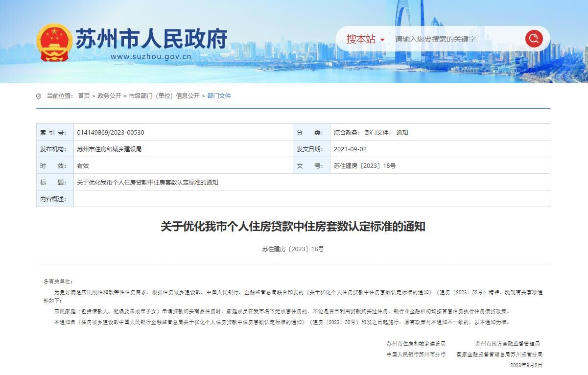This screenshot has height=375, width=588.
Task: Click the bold article headline
Action: point(293,227)
